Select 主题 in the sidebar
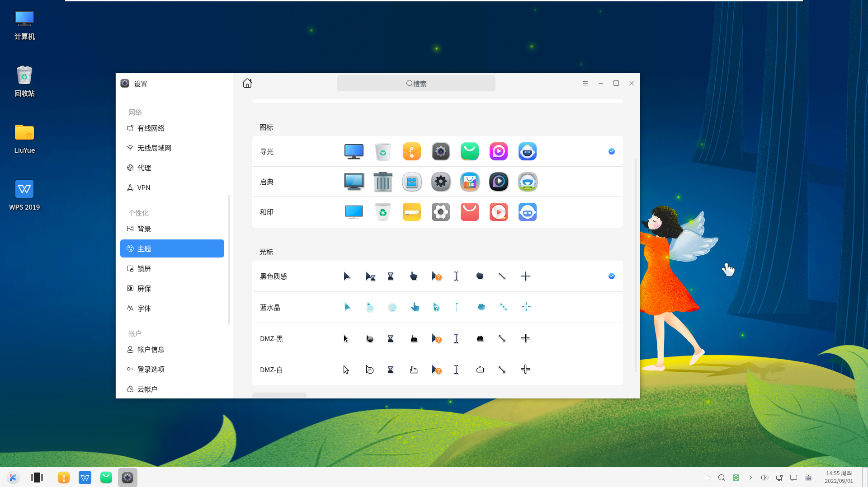 (x=172, y=248)
